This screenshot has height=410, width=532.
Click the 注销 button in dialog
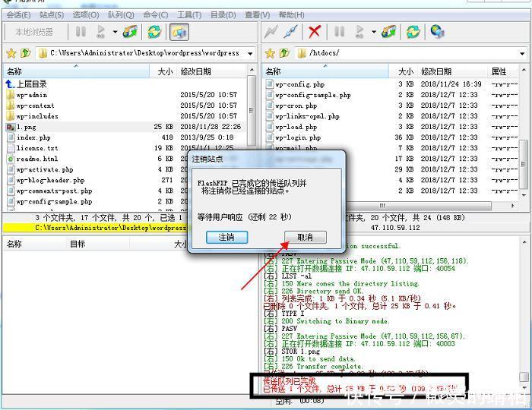click(226, 237)
